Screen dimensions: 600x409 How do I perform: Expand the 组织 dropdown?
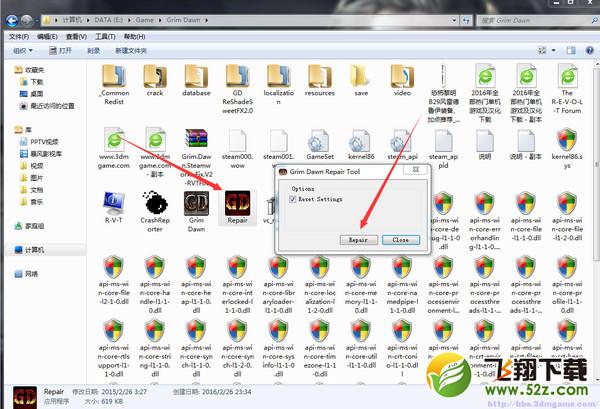23,51
